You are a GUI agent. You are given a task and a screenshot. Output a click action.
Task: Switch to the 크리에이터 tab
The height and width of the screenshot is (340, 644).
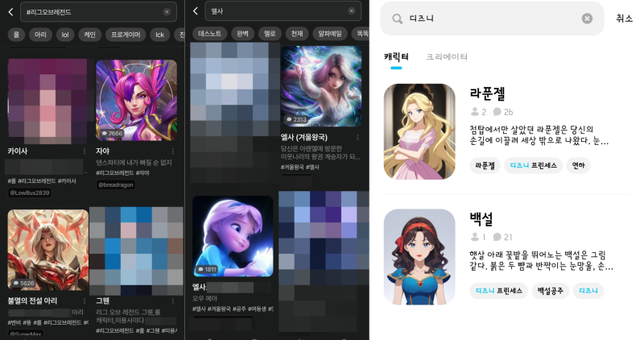click(x=447, y=56)
